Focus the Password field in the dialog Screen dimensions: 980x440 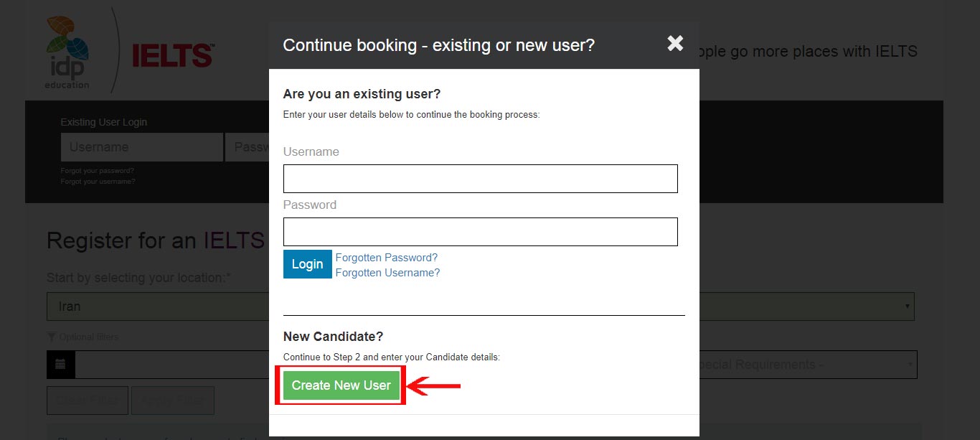[480, 232]
